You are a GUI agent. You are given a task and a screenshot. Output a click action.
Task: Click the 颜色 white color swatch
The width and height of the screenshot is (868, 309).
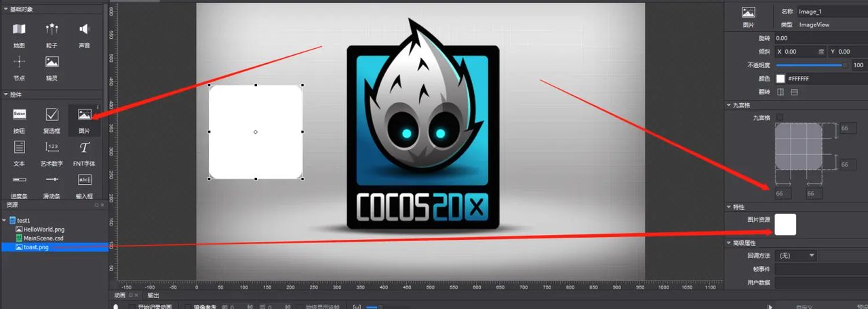(x=781, y=78)
